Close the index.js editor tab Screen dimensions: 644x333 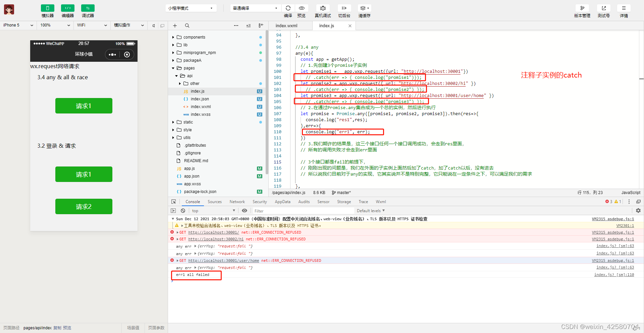click(x=350, y=26)
